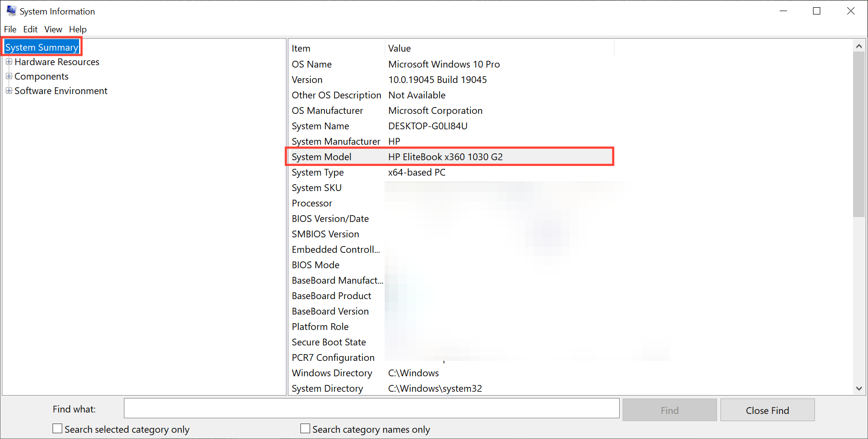This screenshot has width=868, height=439.
Task: Click inside the Find what field
Action: (371, 408)
